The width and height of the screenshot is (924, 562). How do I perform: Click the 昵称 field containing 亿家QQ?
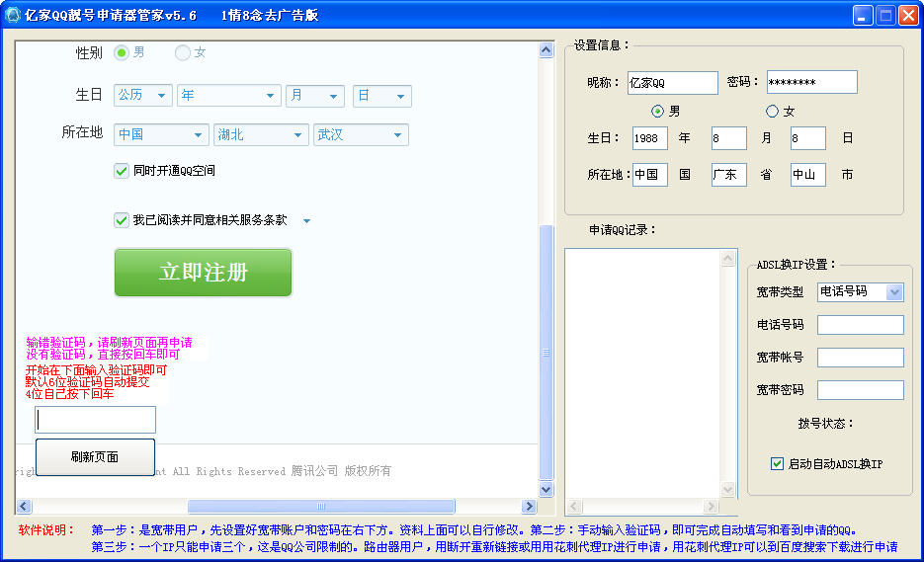click(672, 83)
